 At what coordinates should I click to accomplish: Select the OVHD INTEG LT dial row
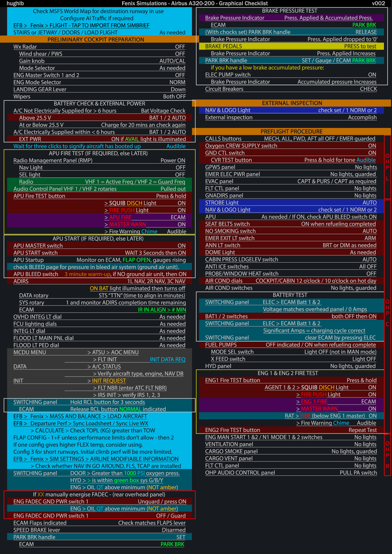(x=99, y=317)
